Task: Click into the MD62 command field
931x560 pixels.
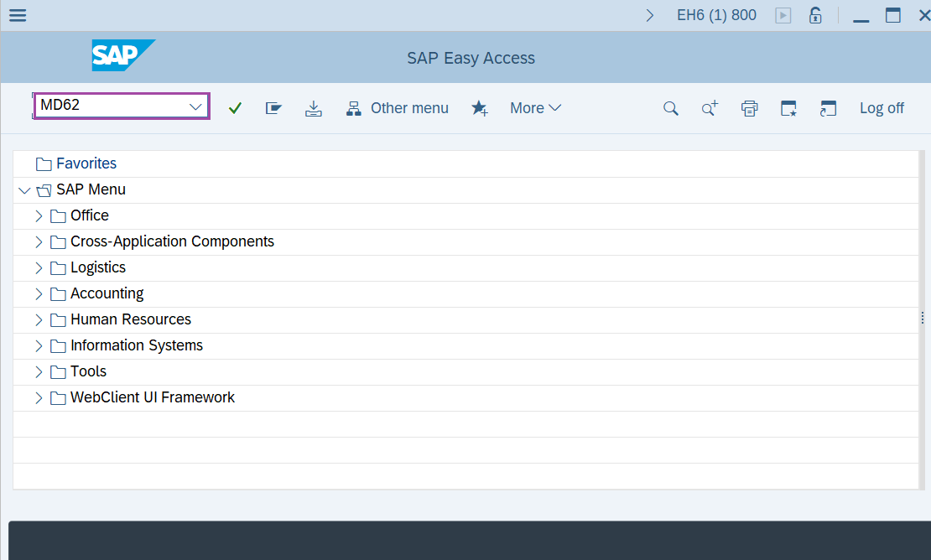Action: point(109,106)
